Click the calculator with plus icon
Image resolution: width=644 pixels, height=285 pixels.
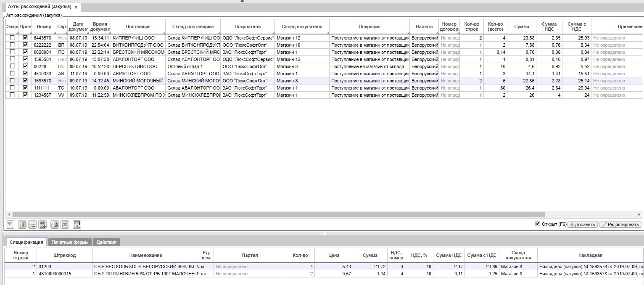42,225
